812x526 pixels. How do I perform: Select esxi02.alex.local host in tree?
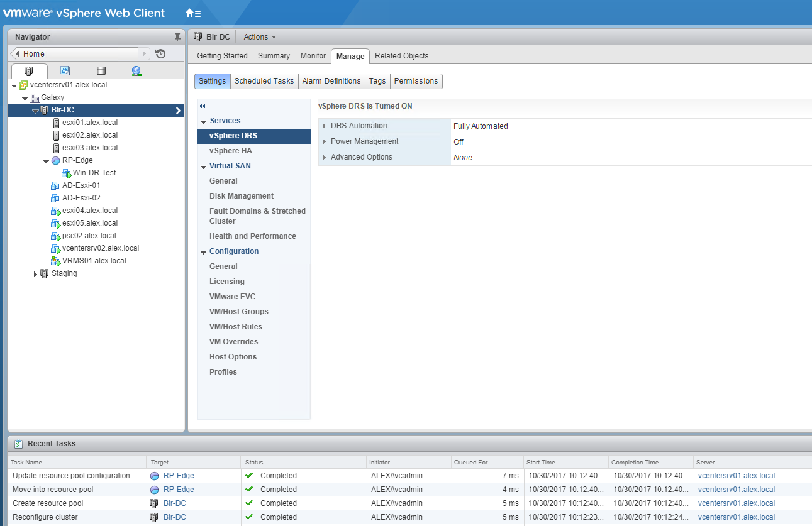tap(89, 135)
